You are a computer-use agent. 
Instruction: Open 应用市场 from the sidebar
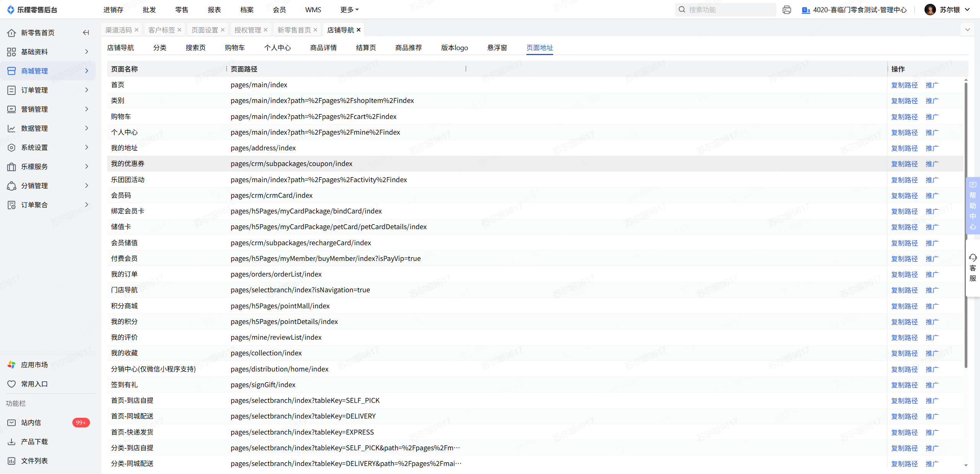click(34, 365)
